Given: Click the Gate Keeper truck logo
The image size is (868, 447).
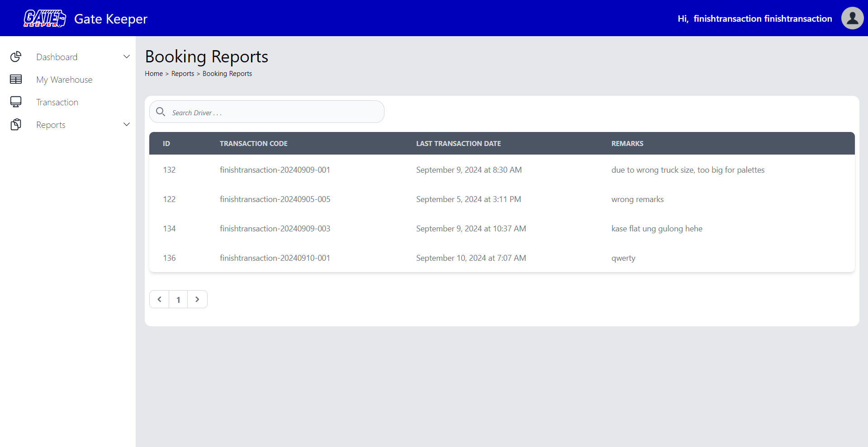Looking at the screenshot, I should [45, 19].
